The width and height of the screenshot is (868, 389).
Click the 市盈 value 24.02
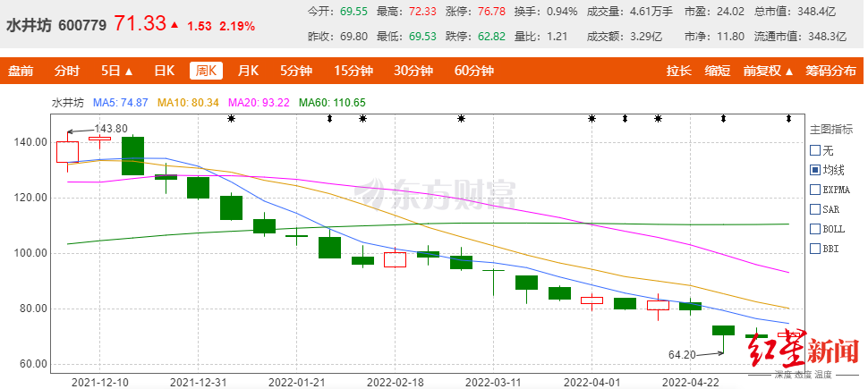click(731, 11)
